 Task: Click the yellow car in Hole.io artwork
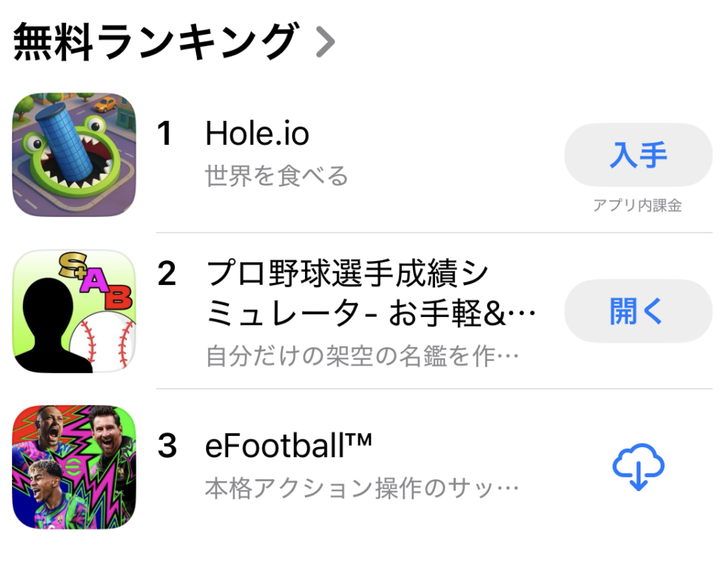[x=106, y=105]
